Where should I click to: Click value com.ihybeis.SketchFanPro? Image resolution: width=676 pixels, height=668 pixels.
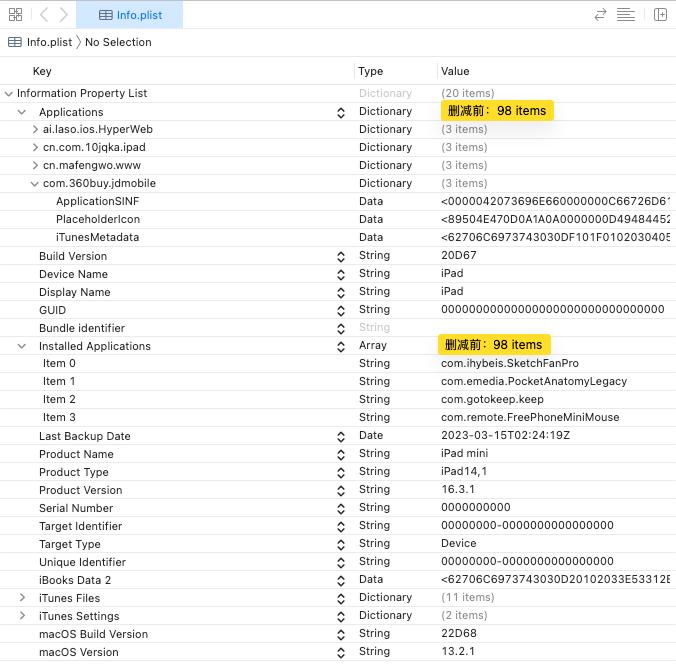[510, 364]
